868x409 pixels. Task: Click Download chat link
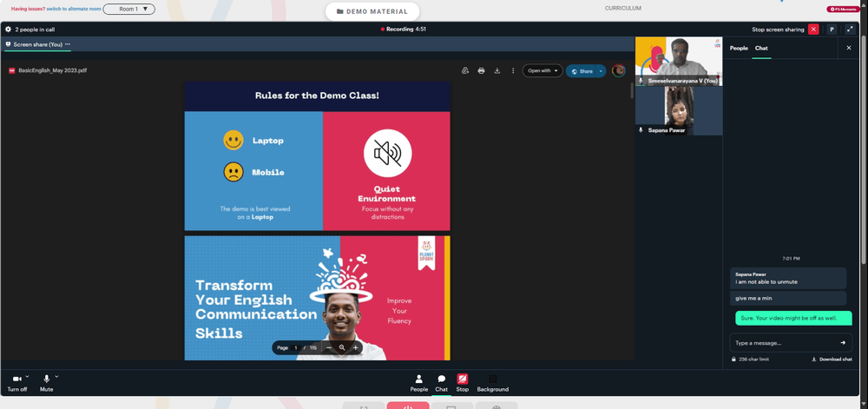pyautogui.click(x=832, y=360)
